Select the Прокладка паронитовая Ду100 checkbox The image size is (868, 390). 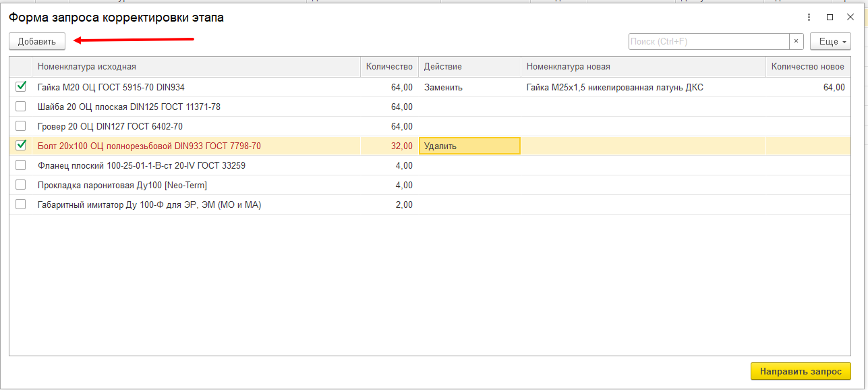(x=21, y=185)
